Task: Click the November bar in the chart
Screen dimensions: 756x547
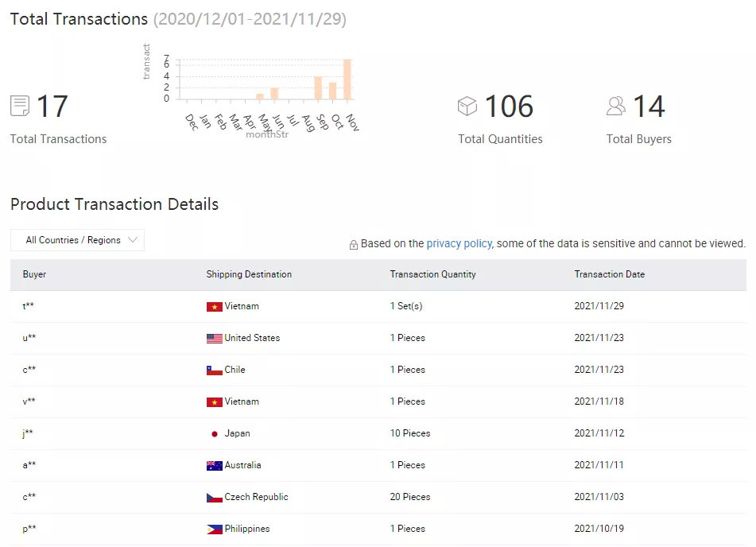Action: [347, 80]
